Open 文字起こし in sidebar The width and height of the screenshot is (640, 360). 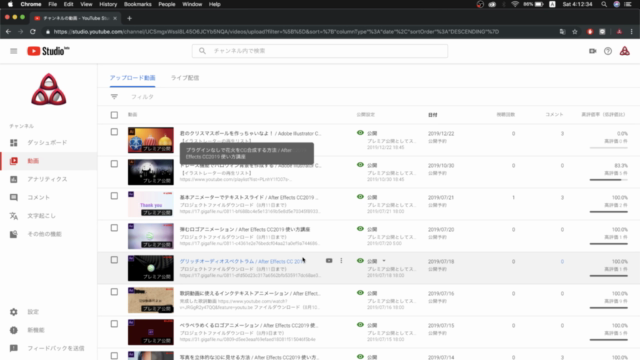click(41, 216)
